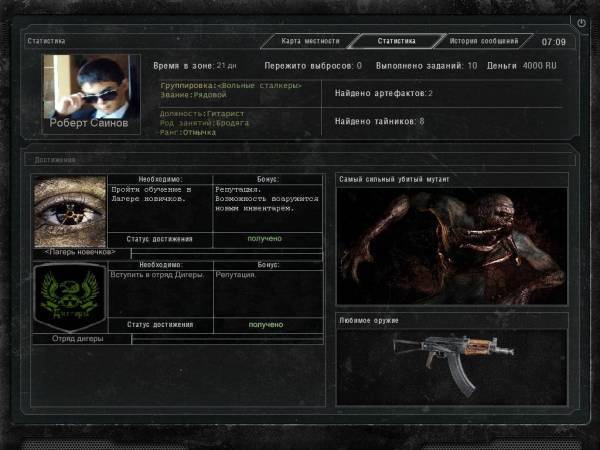Click the Найдено тайников stat line

pyautogui.click(x=380, y=122)
